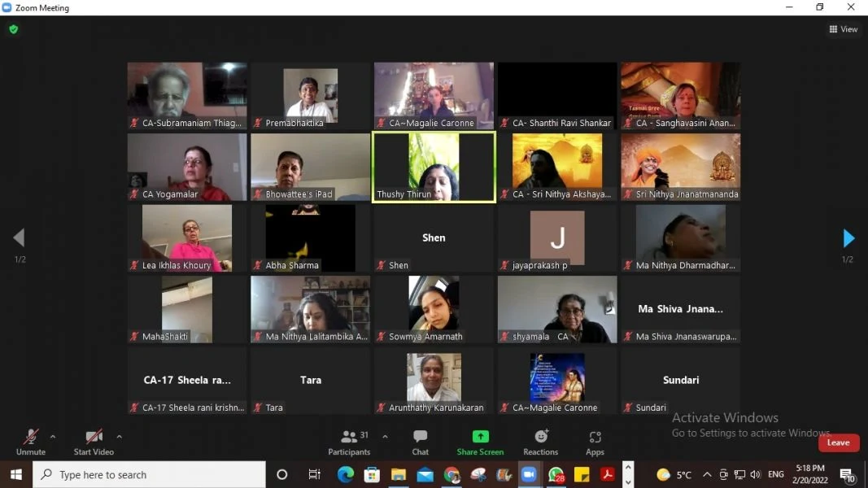
Task: Switch to Zoom via its taskbar icon
Action: 530,475
